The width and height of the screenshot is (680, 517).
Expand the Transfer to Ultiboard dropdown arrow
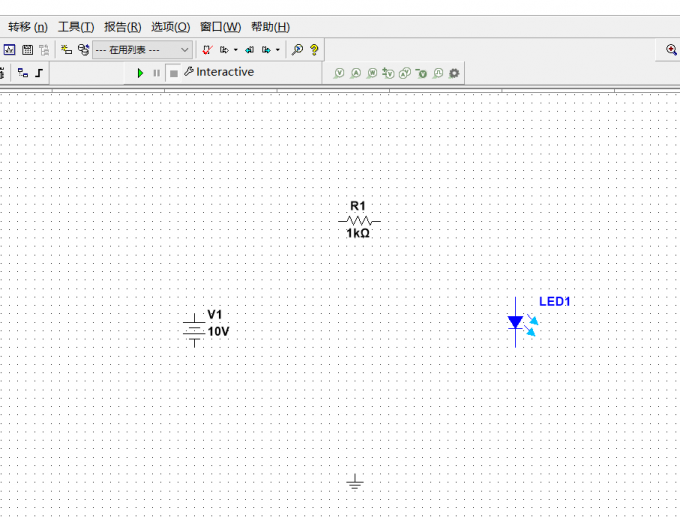click(235, 50)
